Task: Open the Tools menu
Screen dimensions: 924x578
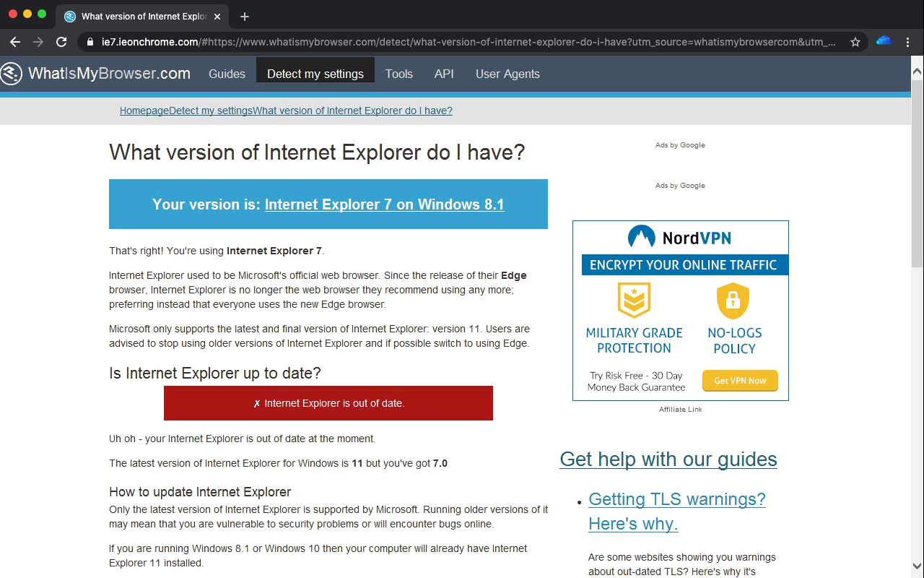Action: pos(399,74)
